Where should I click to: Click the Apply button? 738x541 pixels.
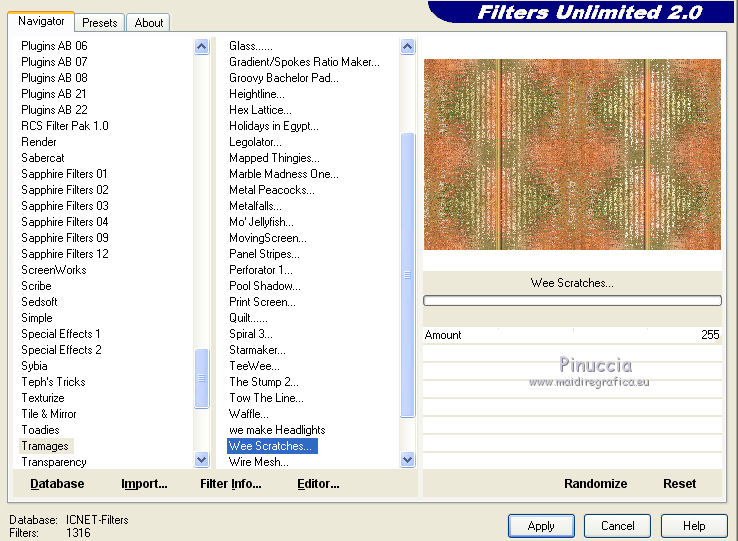point(541,526)
